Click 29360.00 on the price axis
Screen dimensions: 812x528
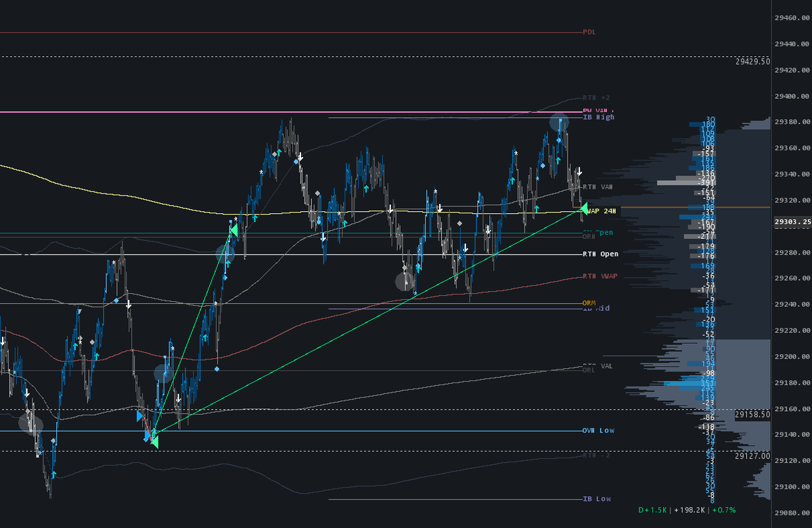(x=793, y=148)
